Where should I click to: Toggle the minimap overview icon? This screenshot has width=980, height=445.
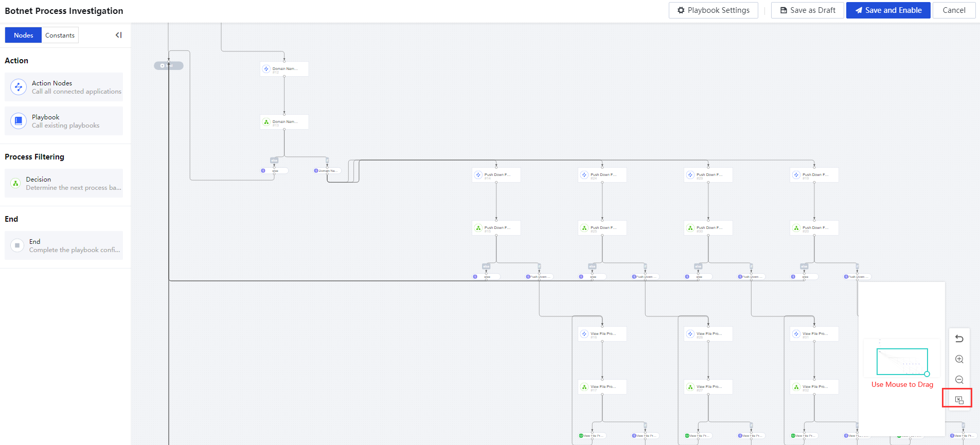click(x=959, y=400)
